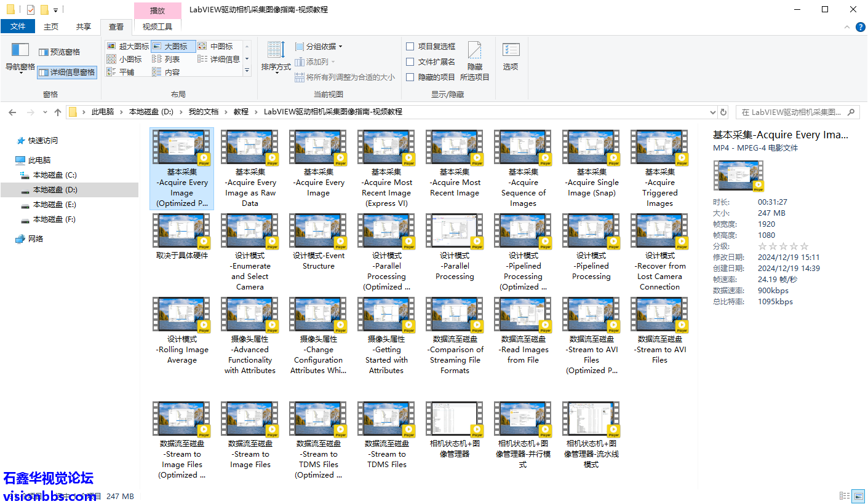
Task: Enable the 项目复选框 checkbox
Action: coord(410,46)
